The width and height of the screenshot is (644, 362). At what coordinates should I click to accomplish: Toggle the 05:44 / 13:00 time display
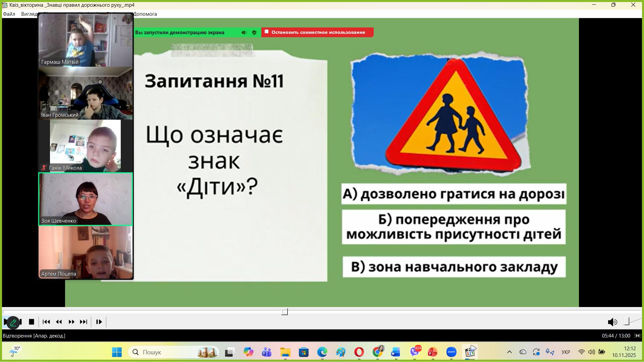coord(616,336)
